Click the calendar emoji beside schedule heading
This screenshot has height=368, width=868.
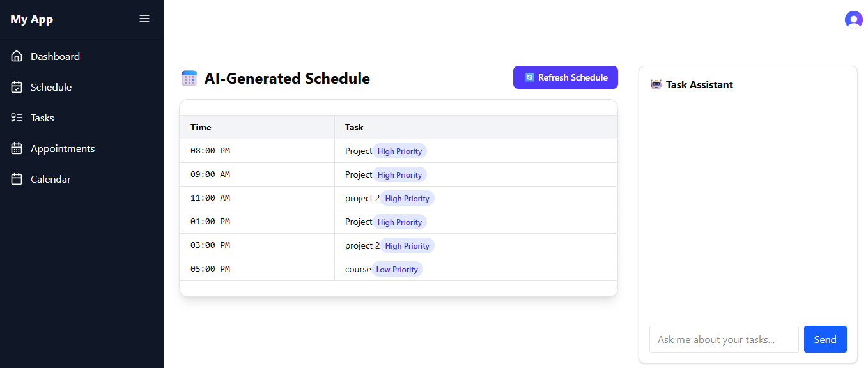[189, 79]
